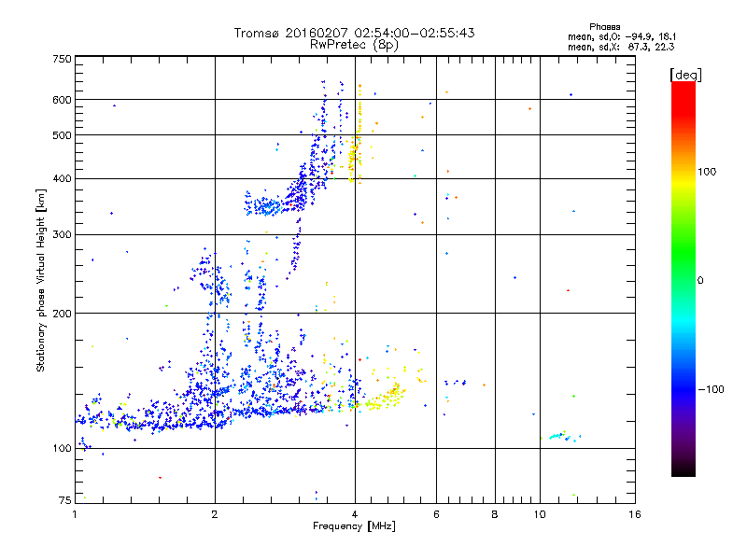The height and width of the screenshot is (560, 747).
Task: Click the y-axis title "Stationary phase Virtual Height [km]"
Action: 41,281
